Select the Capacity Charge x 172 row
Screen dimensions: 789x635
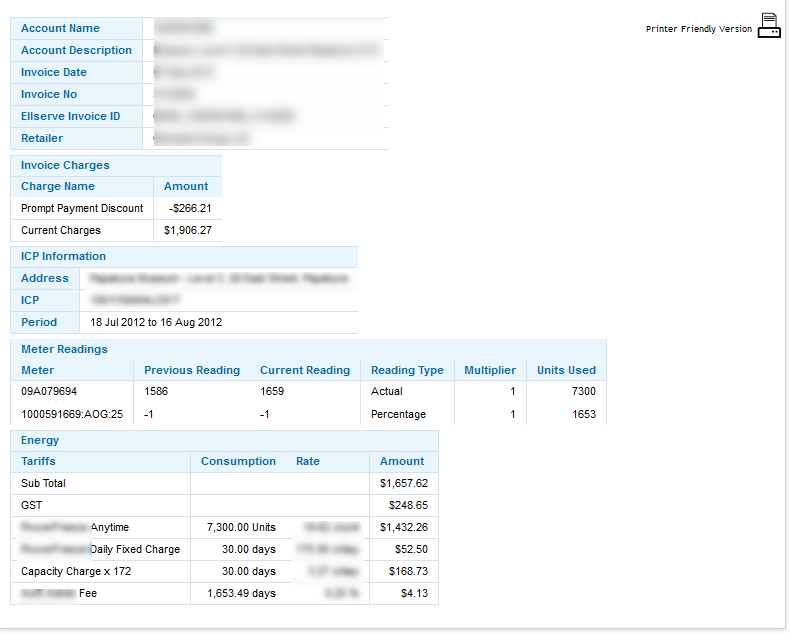[x=76, y=571]
